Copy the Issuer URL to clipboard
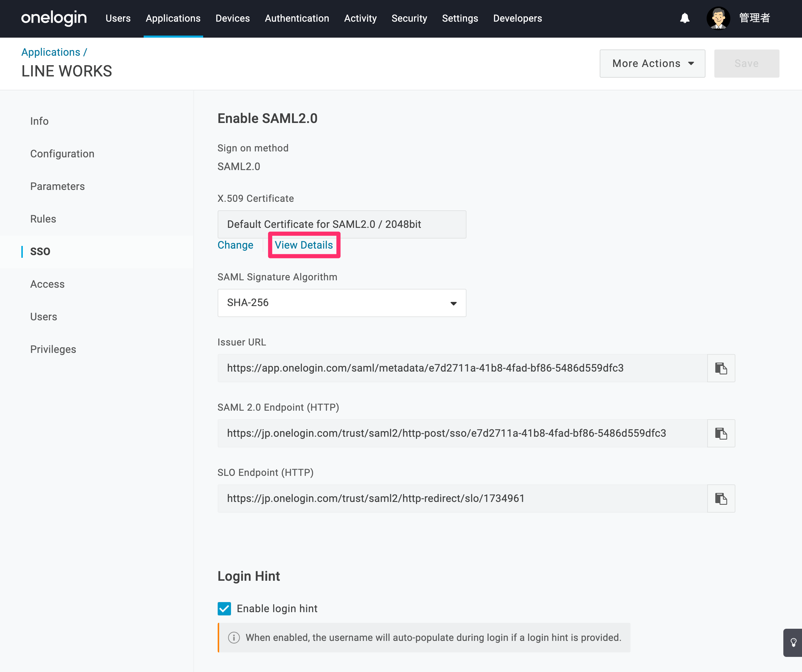 tap(721, 368)
